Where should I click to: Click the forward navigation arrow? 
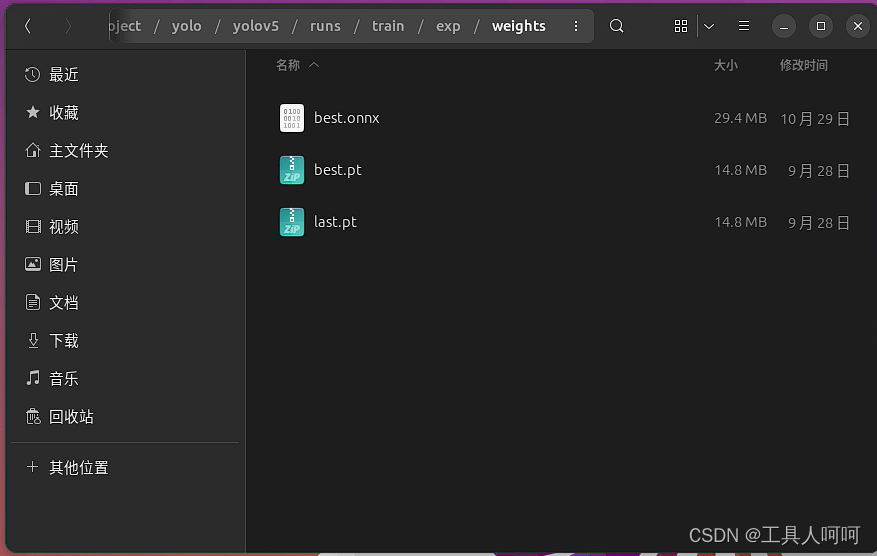point(68,26)
